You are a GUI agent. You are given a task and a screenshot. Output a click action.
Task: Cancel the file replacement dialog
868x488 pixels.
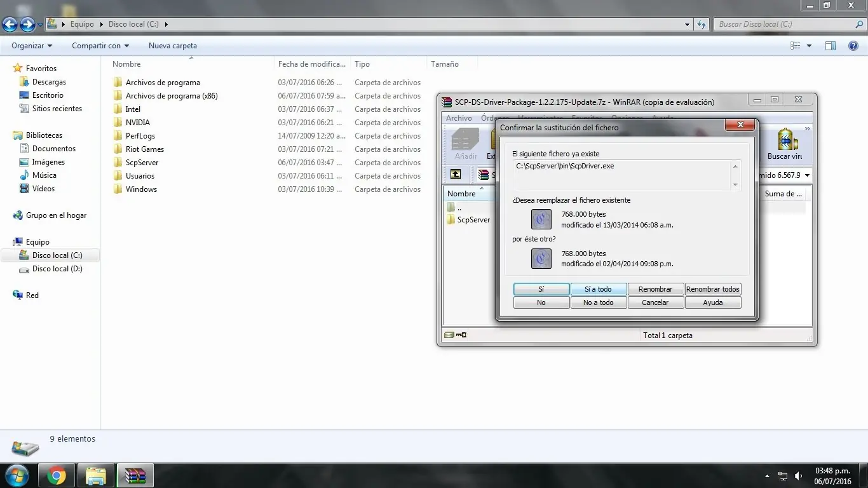[656, 302]
